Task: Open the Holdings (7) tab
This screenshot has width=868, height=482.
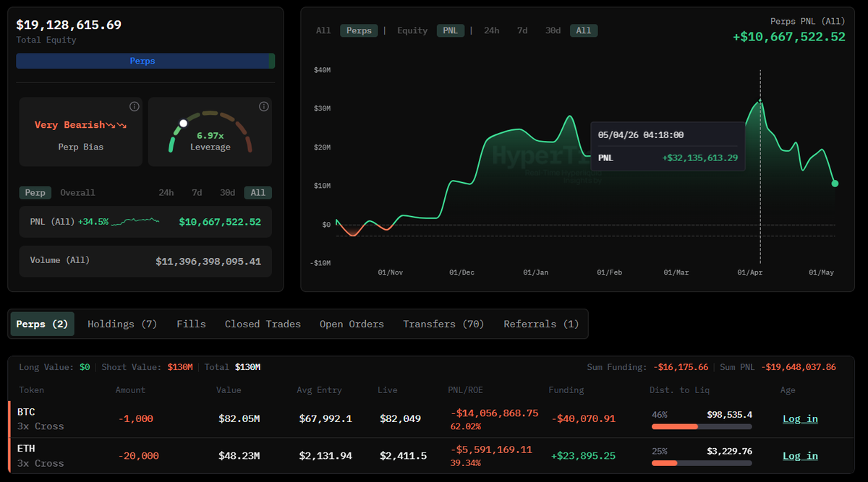Action: (x=122, y=324)
